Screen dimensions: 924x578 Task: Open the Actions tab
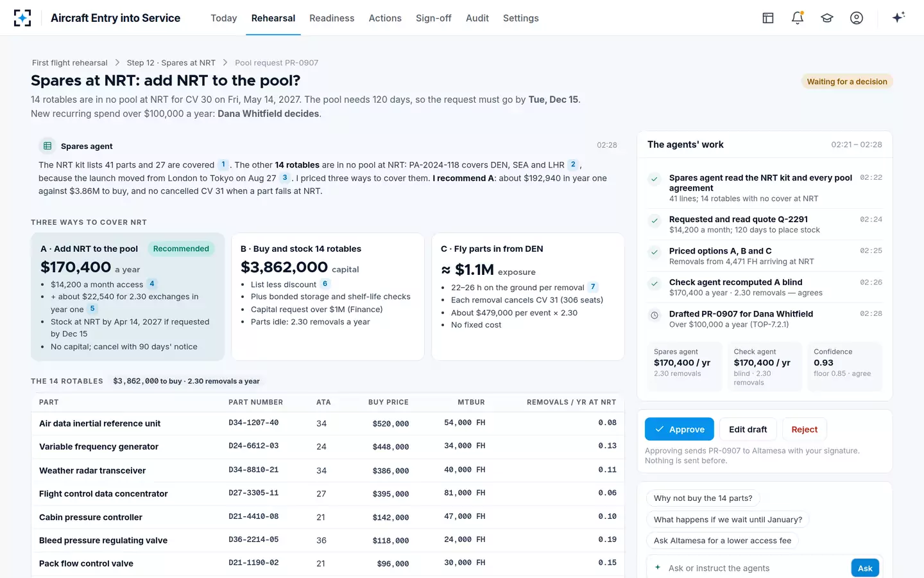[385, 18]
